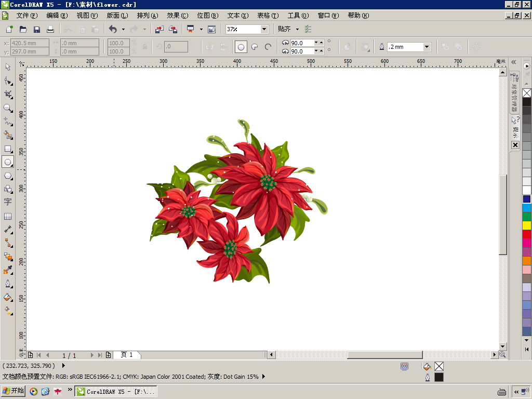The image size is (532, 399).
Task: Select the Ellipse tool in toolbox
Action: pyautogui.click(x=8, y=162)
